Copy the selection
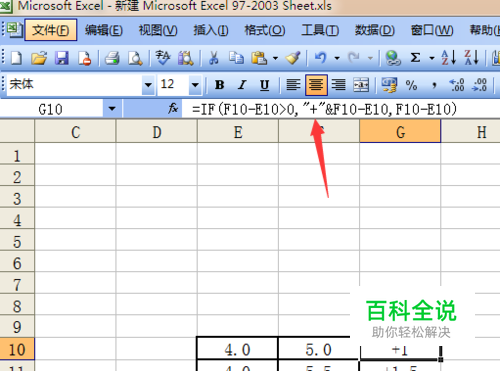500x371 pixels. [x=236, y=58]
